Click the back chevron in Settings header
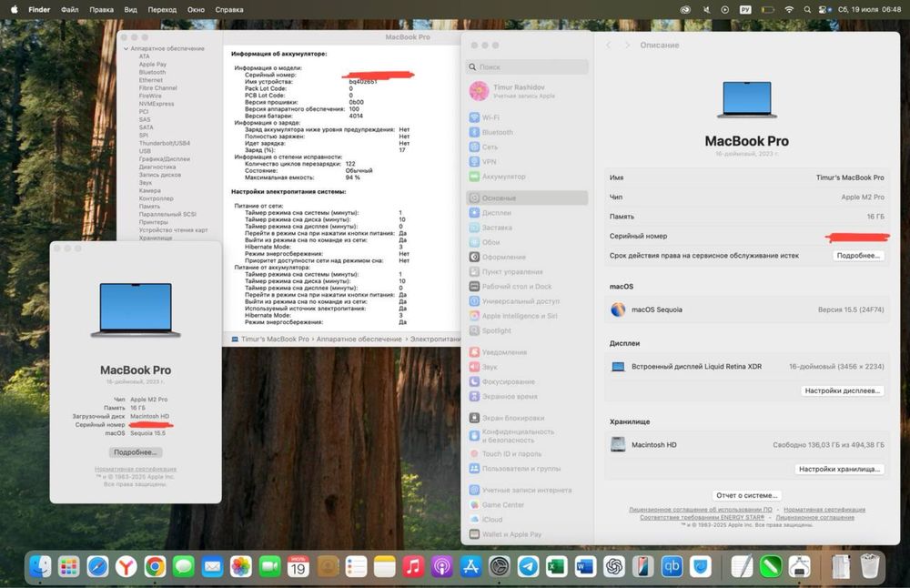 pos(608,45)
